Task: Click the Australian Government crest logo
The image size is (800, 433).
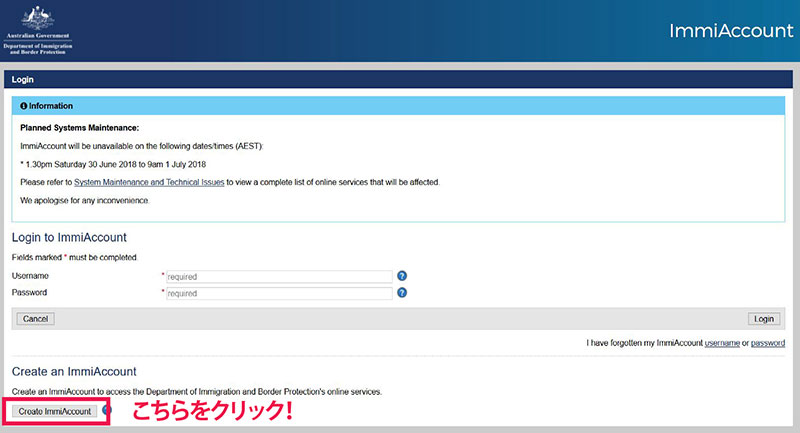Action: click(x=38, y=30)
